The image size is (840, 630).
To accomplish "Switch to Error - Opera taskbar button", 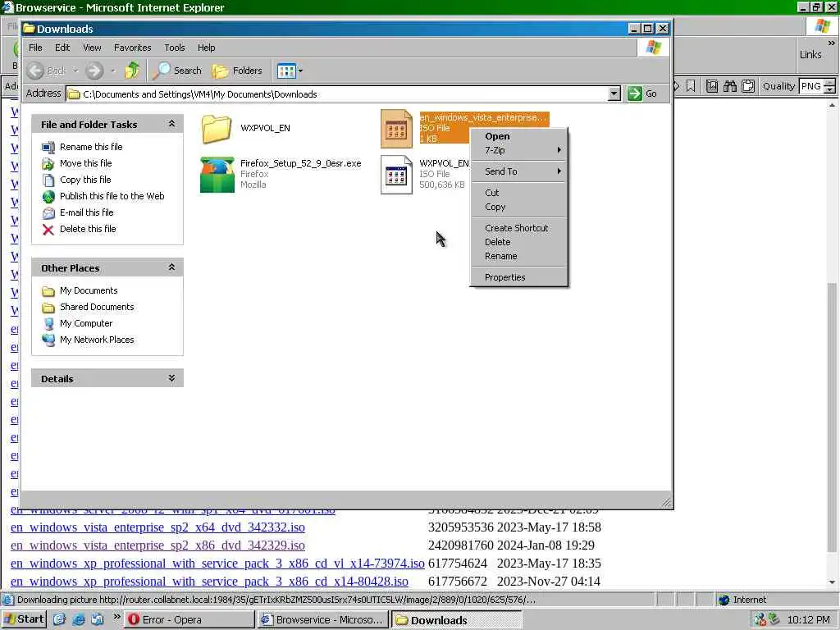I will pos(189,620).
